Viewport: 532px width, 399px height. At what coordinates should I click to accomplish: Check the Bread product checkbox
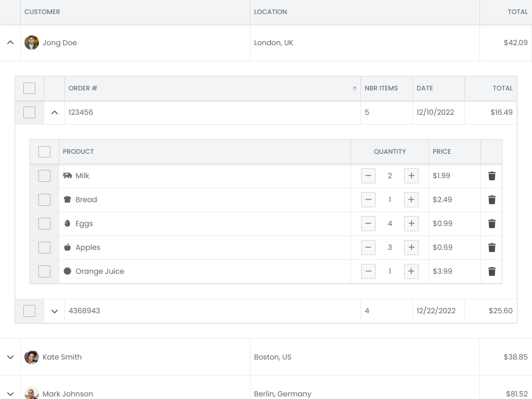pos(45,200)
